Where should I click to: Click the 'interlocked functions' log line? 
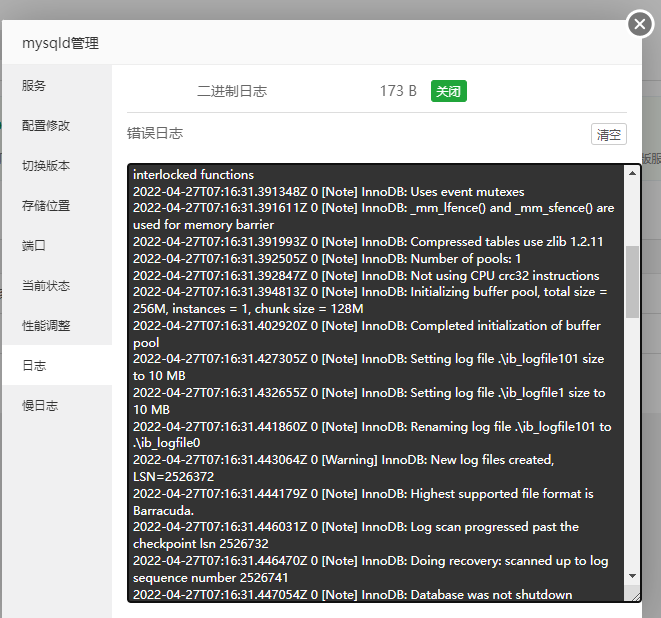pos(193,175)
